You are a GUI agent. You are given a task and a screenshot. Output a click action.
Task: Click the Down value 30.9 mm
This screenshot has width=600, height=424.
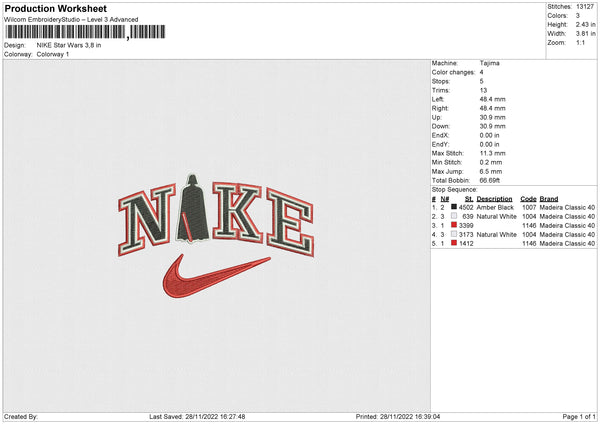(492, 126)
